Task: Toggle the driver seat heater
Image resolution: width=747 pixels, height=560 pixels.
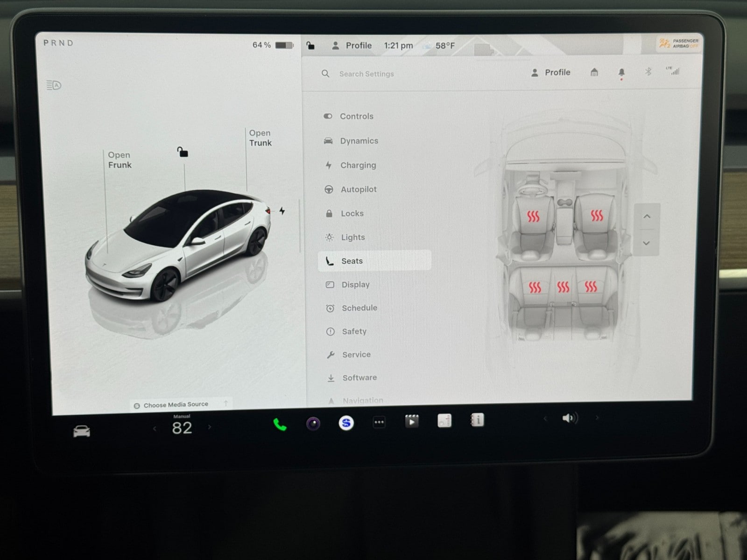Action: (x=533, y=216)
